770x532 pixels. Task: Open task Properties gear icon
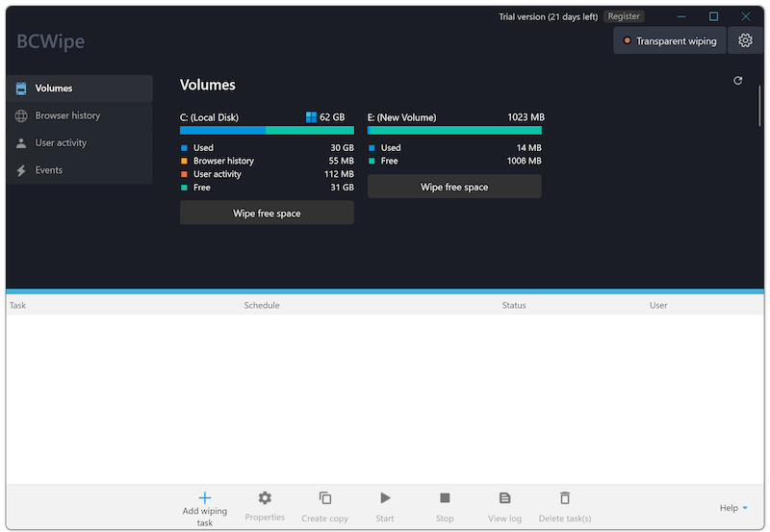(265, 497)
